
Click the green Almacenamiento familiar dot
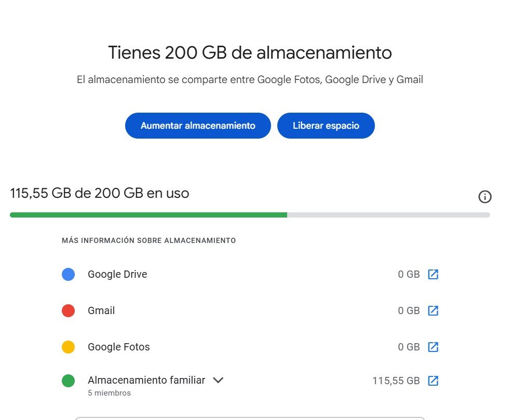coord(68,381)
